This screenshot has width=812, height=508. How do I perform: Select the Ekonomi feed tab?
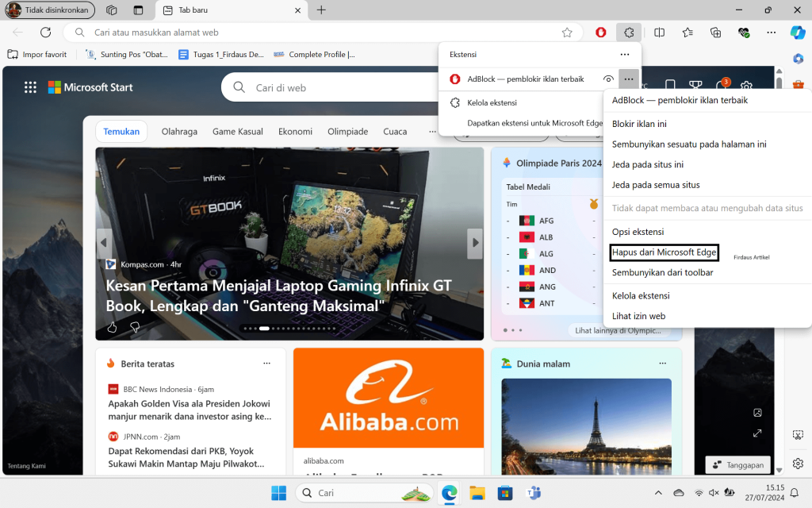pyautogui.click(x=295, y=132)
